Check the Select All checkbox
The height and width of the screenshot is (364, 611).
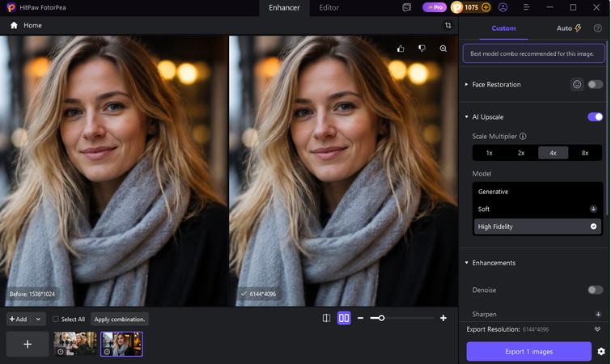56,319
